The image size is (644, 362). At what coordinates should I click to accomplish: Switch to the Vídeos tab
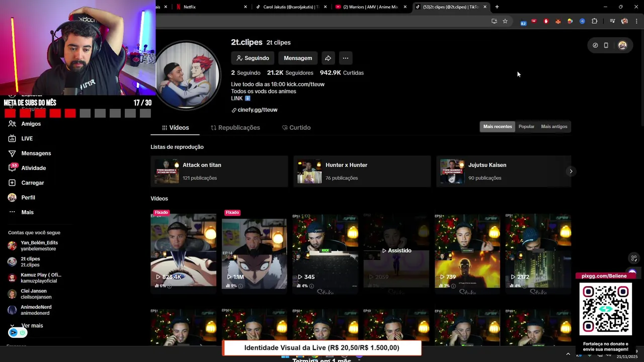(175, 128)
